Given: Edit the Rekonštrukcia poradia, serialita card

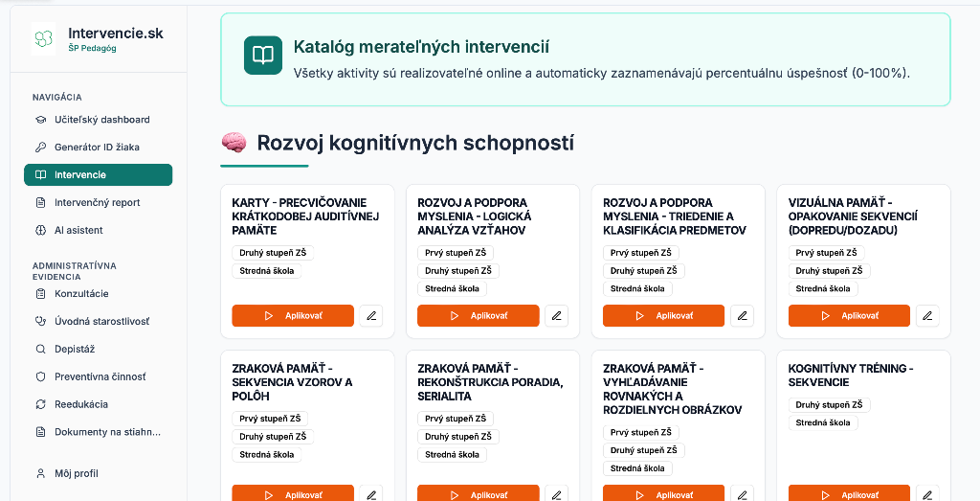Looking at the screenshot, I should (556, 494).
